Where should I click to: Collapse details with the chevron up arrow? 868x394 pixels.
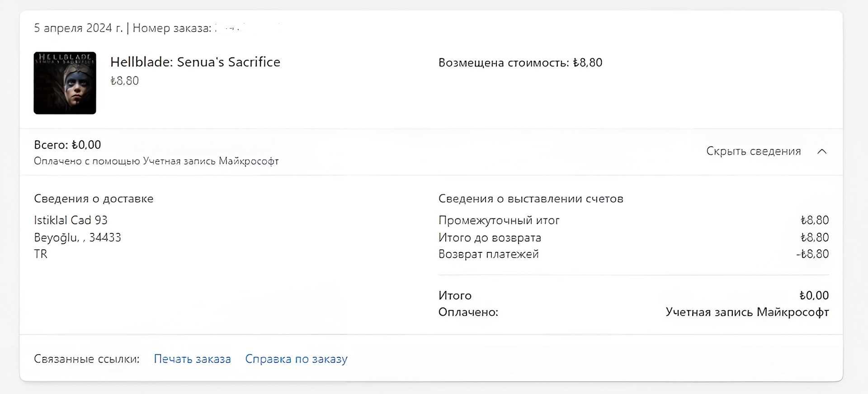[822, 152]
